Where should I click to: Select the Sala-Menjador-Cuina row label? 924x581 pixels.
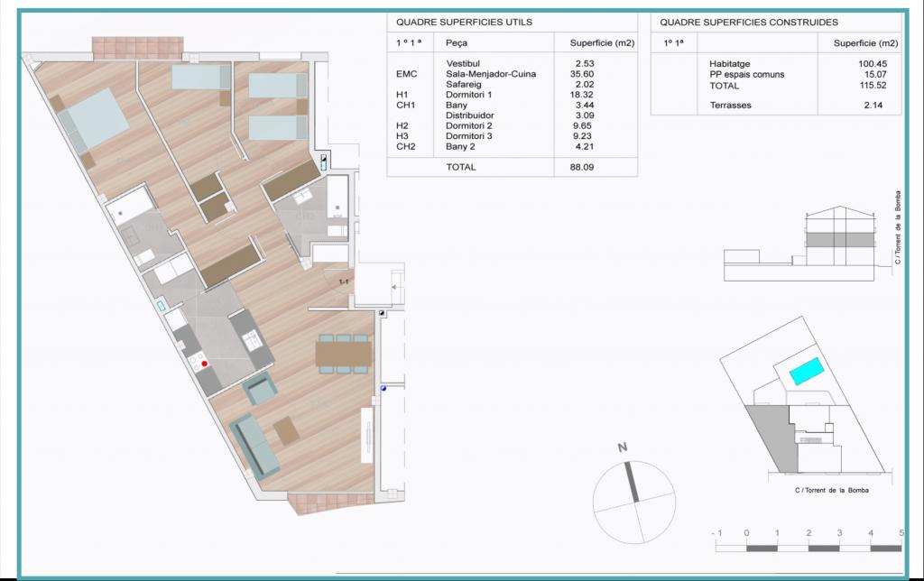tap(492, 75)
